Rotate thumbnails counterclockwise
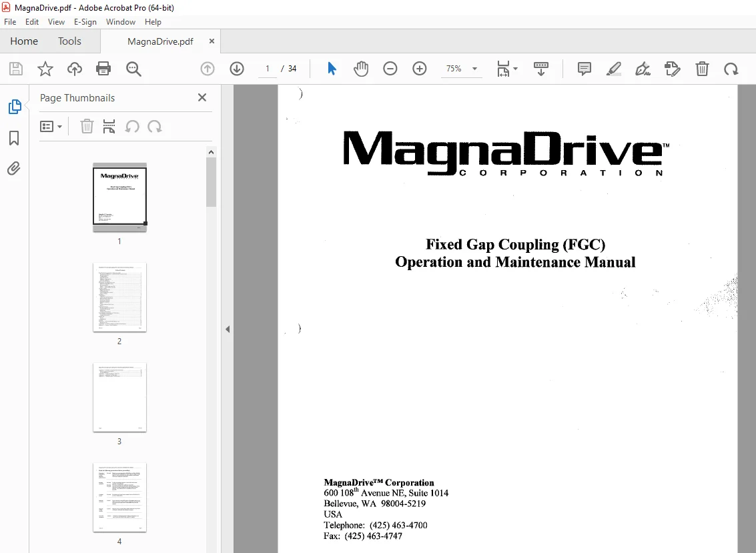The image size is (756, 553). 132,127
